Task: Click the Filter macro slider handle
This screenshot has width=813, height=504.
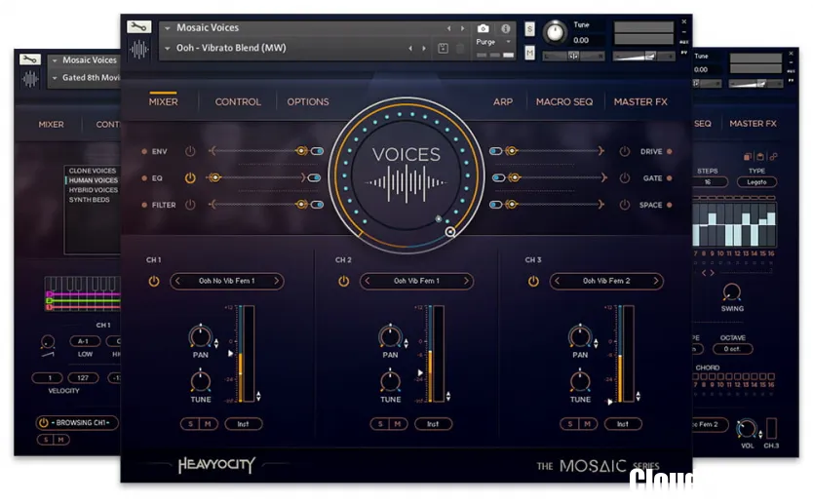Action: tap(300, 205)
